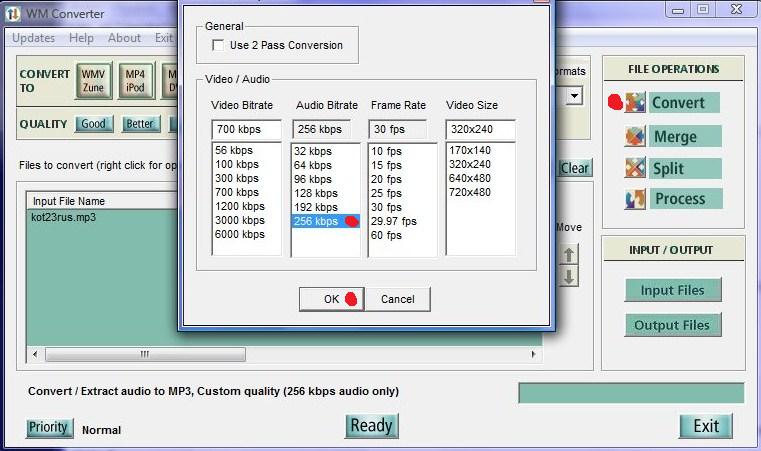Open the Help menu
This screenshot has height=451, width=761.
tap(81, 38)
